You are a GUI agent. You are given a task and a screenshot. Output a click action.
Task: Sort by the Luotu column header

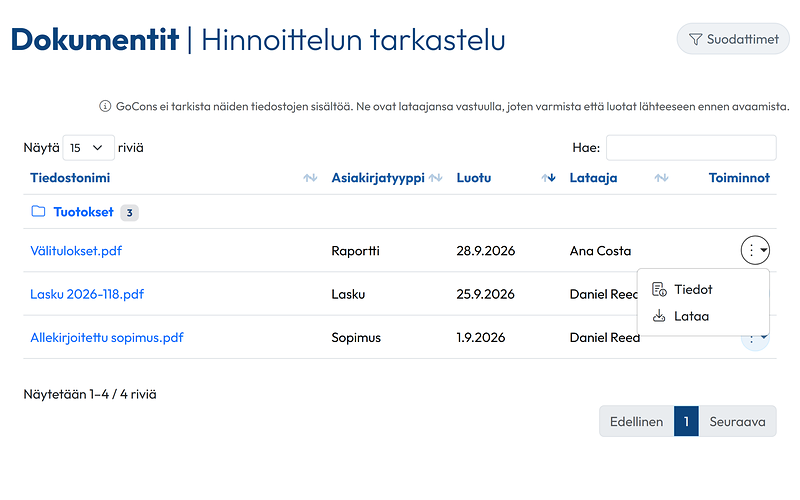pos(473,178)
